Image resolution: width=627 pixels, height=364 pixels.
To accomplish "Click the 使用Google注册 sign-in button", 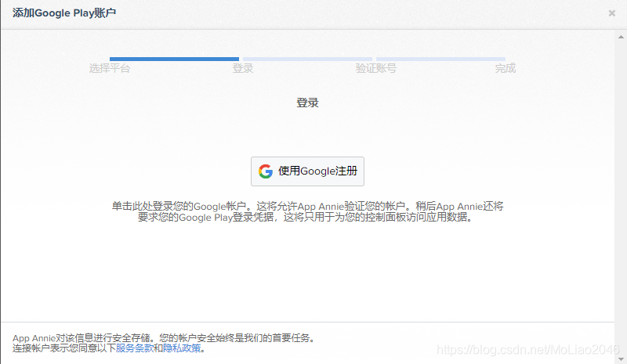I will [307, 171].
